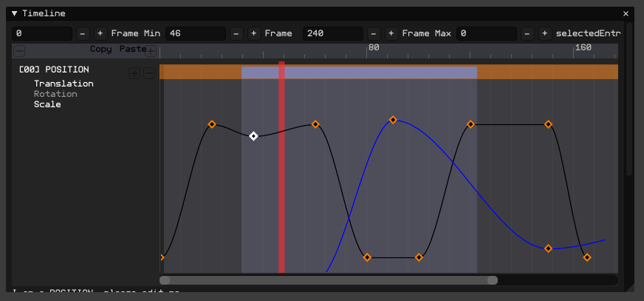Collapse the Timeline window triangle
This screenshot has width=644, height=301.
[x=14, y=13]
